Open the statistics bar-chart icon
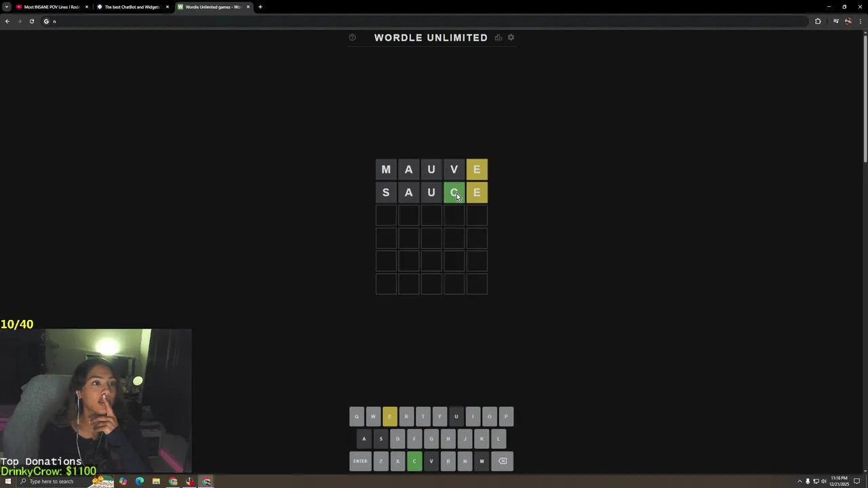This screenshot has height=488, width=868. (x=498, y=37)
